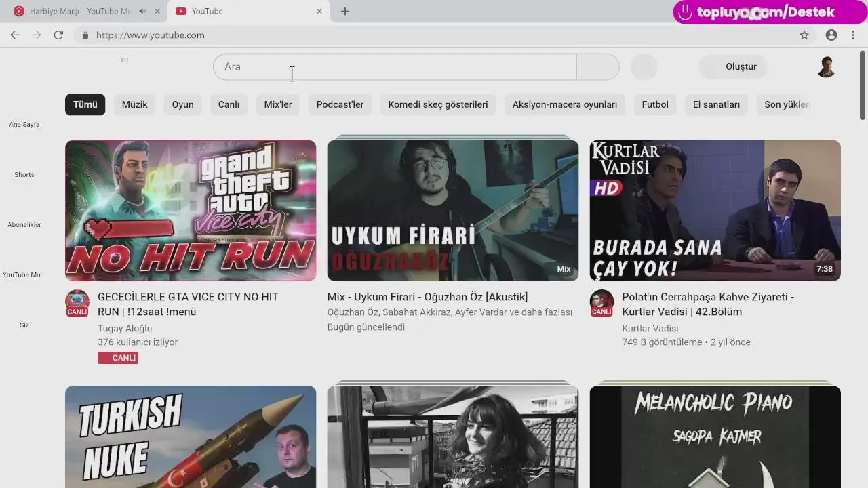Image resolution: width=868 pixels, height=488 pixels.
Task: Click the Mix badge on Uykum Firari thumbnail
Action: point(564,269)
